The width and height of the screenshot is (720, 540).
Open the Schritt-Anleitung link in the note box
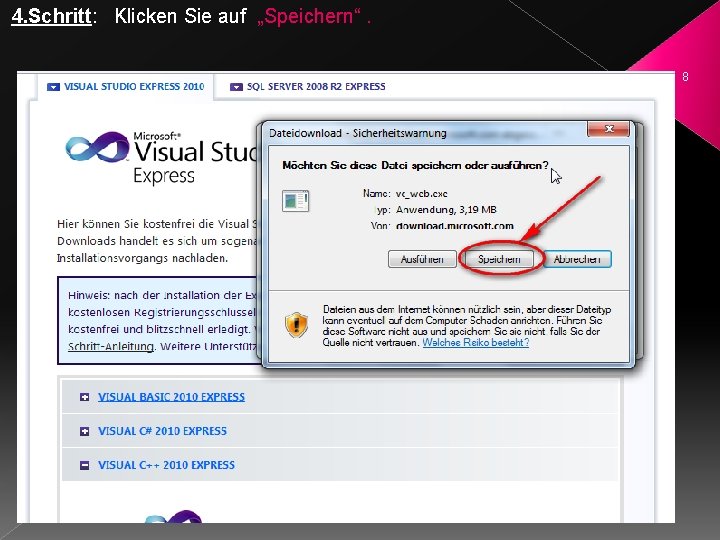[x=111, y=346]
